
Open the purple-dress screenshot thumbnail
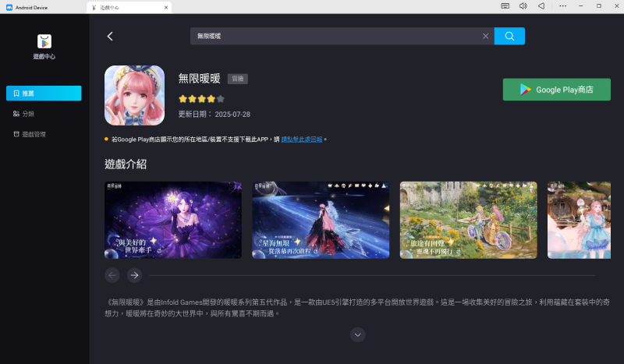173,220
